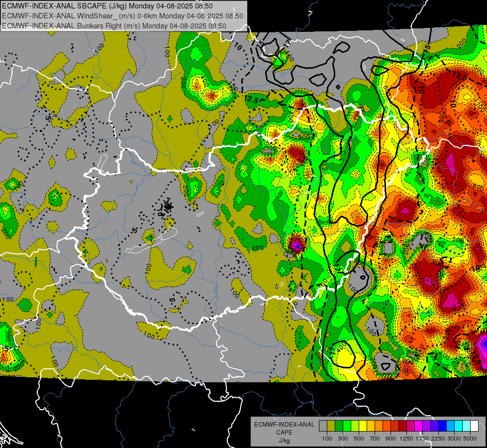Pick the pale cyan swatch ending at 5000
487x448 pixels.
point(467,426)
